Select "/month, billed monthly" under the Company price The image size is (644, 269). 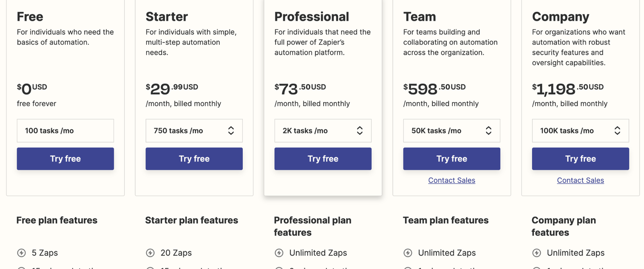[570, 103]
